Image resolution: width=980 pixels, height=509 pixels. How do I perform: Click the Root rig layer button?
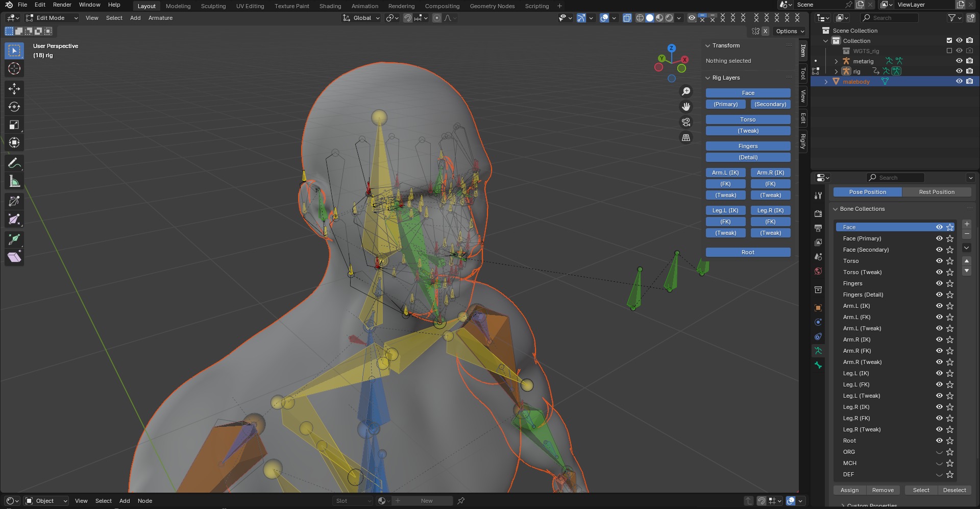coord(748,252)
